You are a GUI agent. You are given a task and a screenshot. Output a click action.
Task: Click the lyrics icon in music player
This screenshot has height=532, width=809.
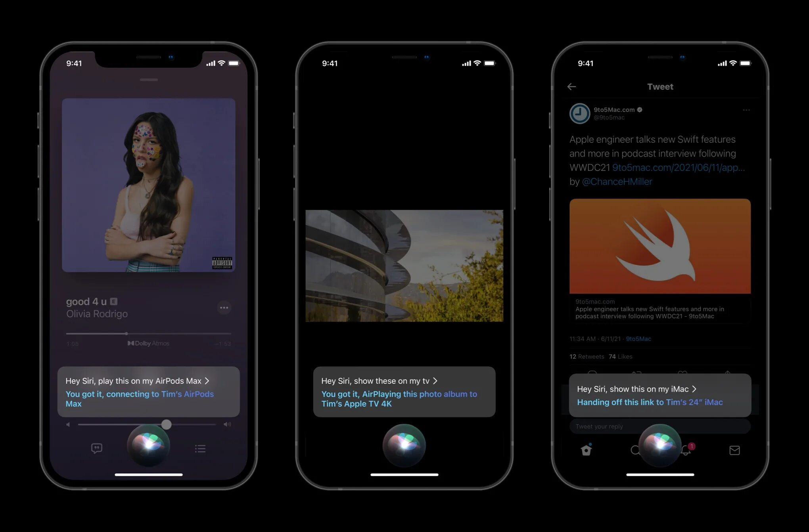[x=96, y=449]
